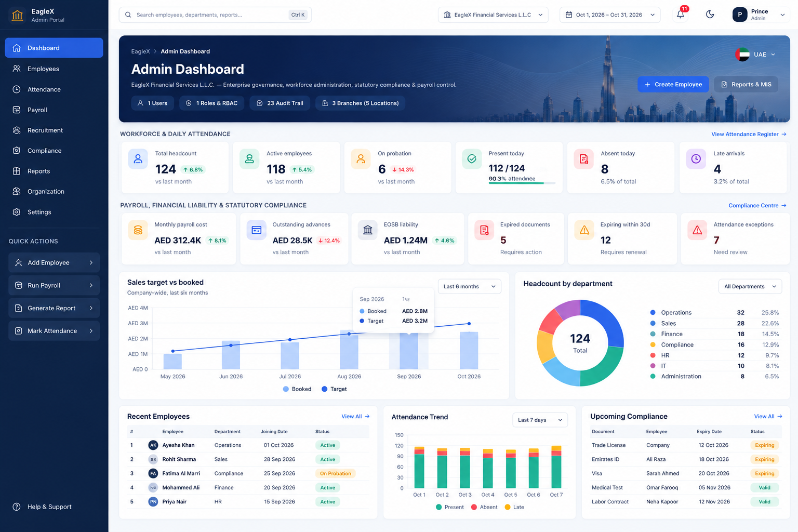Viewport: 798px width, 532px height.
Task: Click the 3 Branches chip
Action: pyautogui.click(x=361, y=103)
